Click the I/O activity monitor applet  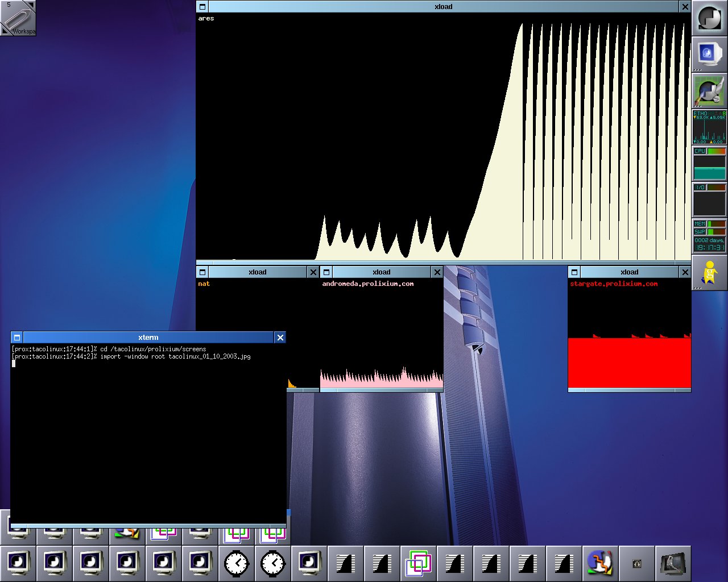709,199
